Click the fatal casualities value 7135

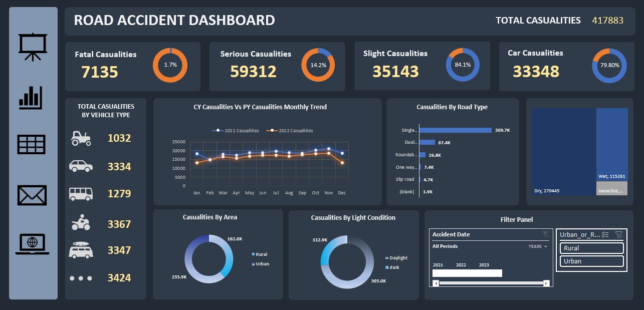pos(100,72)
